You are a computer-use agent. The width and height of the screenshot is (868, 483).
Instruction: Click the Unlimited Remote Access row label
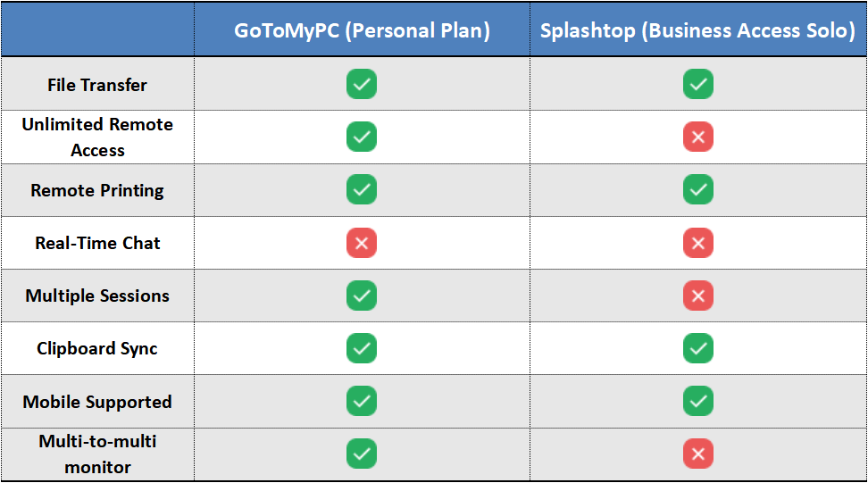coord(97,137)
